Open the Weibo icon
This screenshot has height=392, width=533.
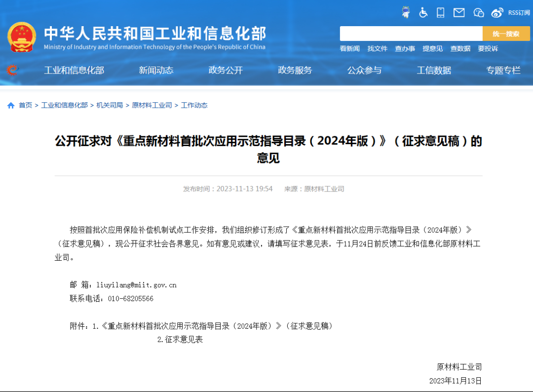[x=496, y=12]
